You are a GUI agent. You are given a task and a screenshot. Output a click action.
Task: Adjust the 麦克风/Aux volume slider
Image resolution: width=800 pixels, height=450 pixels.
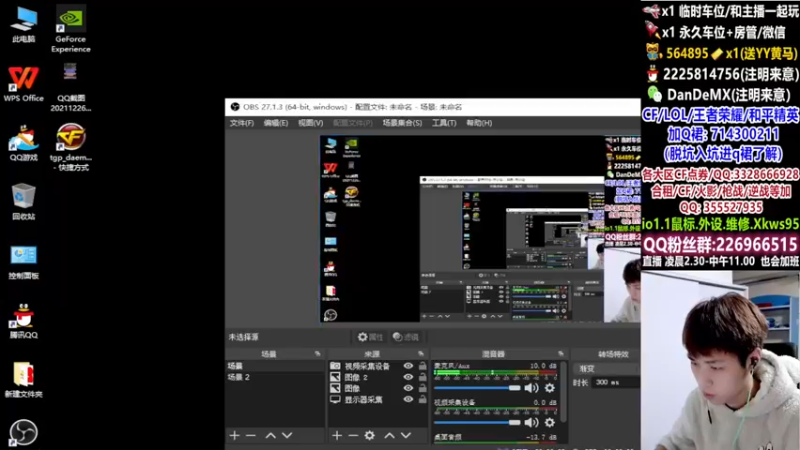[x=477, y=388]
